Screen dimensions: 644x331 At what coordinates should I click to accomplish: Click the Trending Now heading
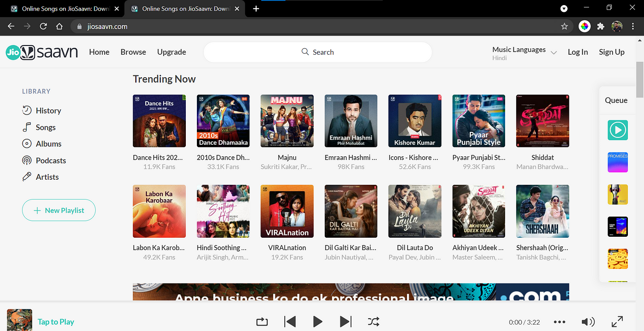pos(164,79)
